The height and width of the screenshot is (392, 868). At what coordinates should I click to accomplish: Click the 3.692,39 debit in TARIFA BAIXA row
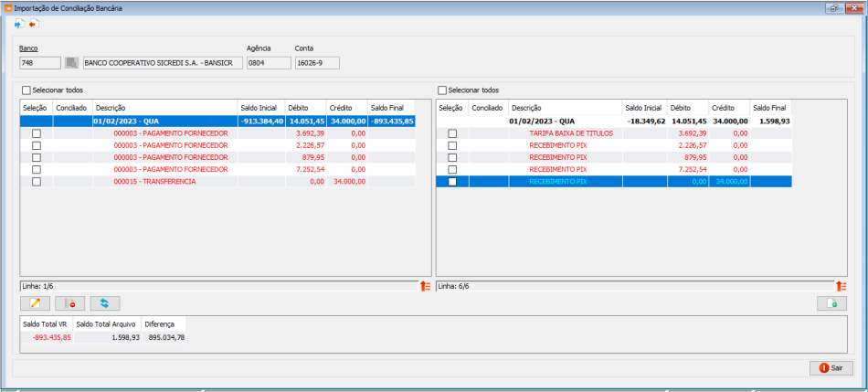pos(694,133)
